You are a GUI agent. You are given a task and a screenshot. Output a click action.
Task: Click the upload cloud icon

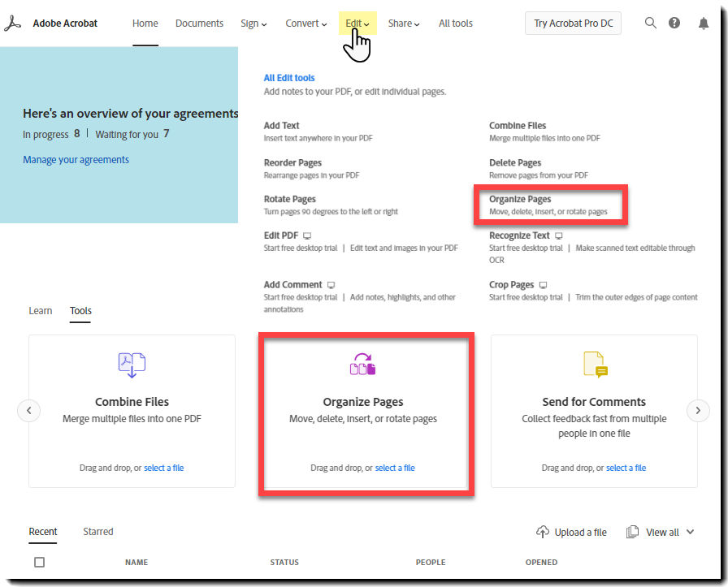[x=542, y=532]
